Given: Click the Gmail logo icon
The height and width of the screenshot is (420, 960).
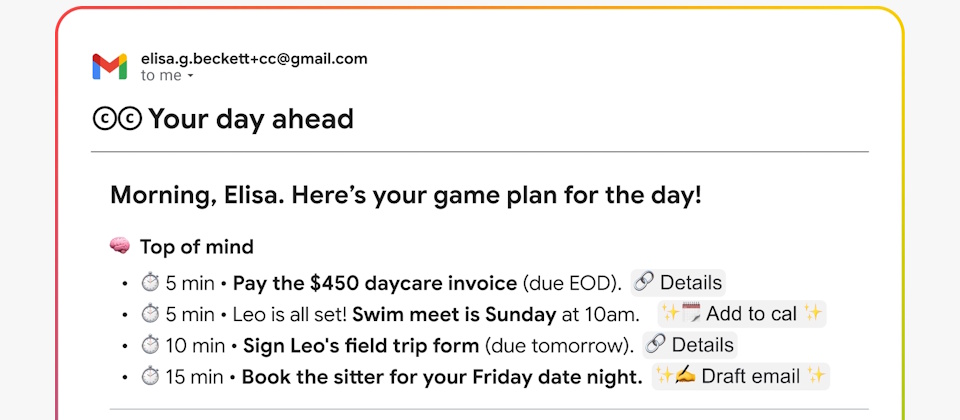Looking at the screenshot, I should coord(110,67).
